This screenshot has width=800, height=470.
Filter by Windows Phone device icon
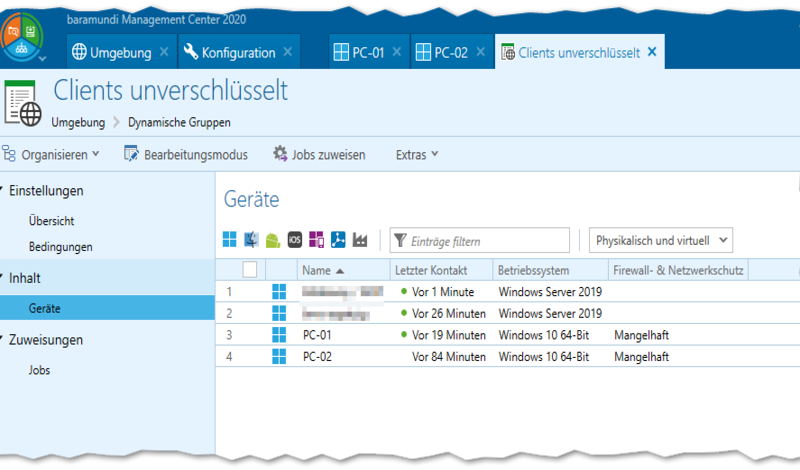click(316, 239)
